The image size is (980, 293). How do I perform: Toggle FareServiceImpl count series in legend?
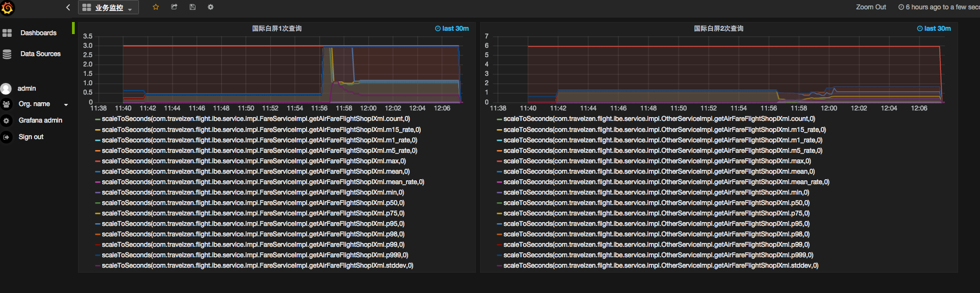coord(256,119)
